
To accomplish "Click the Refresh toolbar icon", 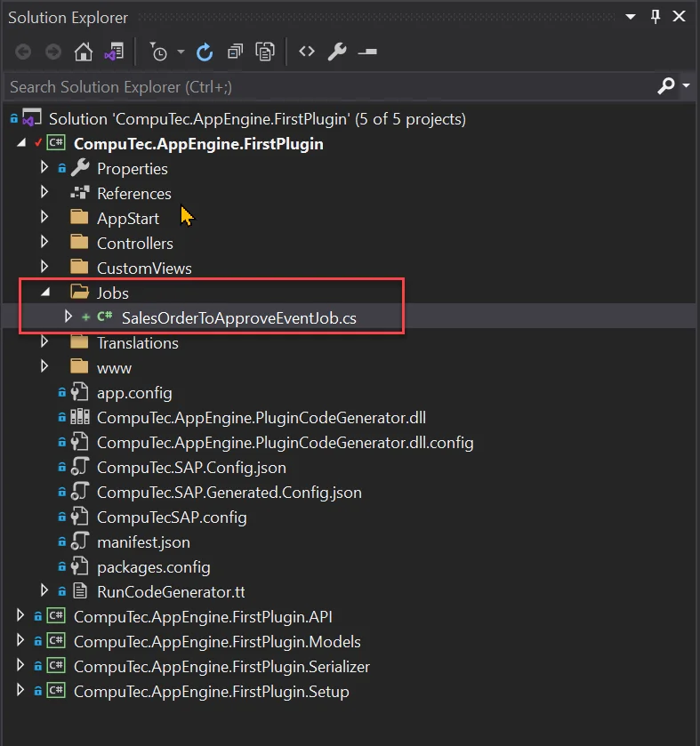I will pyautogui.click(x=205, y=52).
